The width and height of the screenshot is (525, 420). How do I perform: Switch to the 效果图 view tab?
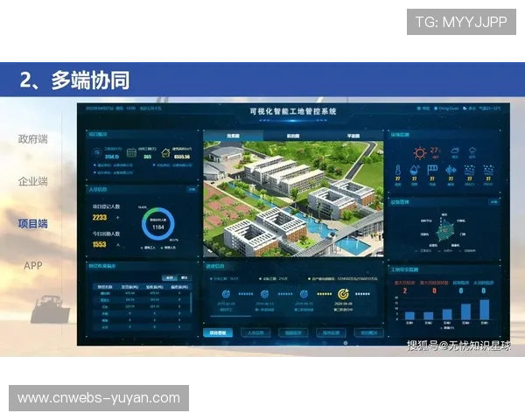coord(233,136)
